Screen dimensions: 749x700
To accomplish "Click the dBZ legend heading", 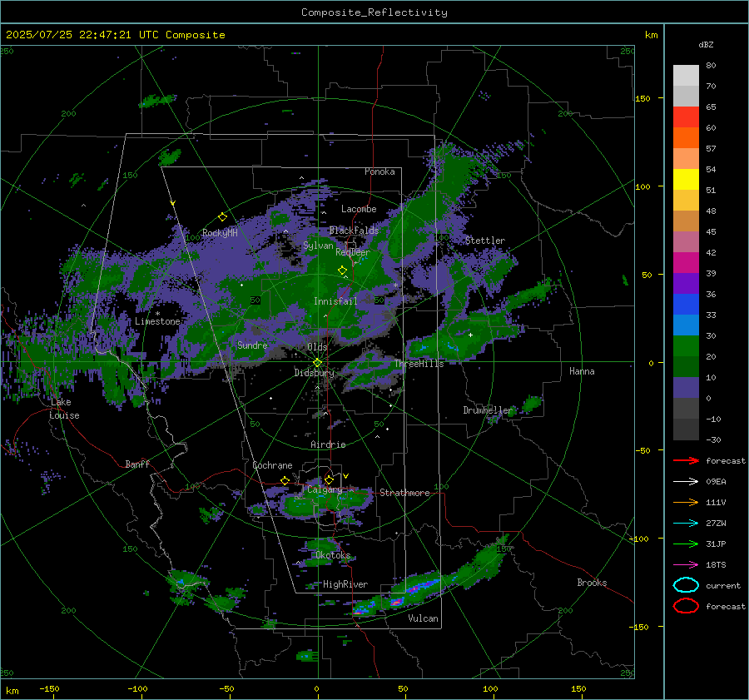I will click(x=706, y=44).
